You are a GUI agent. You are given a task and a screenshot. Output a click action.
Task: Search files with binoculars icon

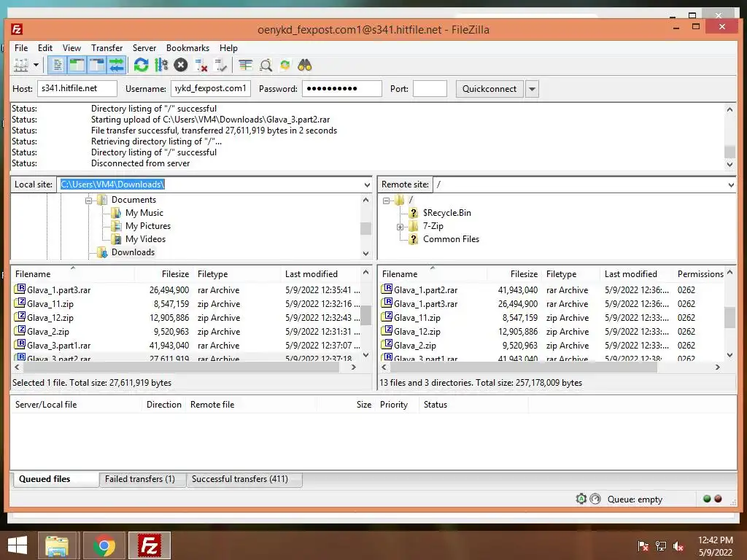[x=305, y=65]
